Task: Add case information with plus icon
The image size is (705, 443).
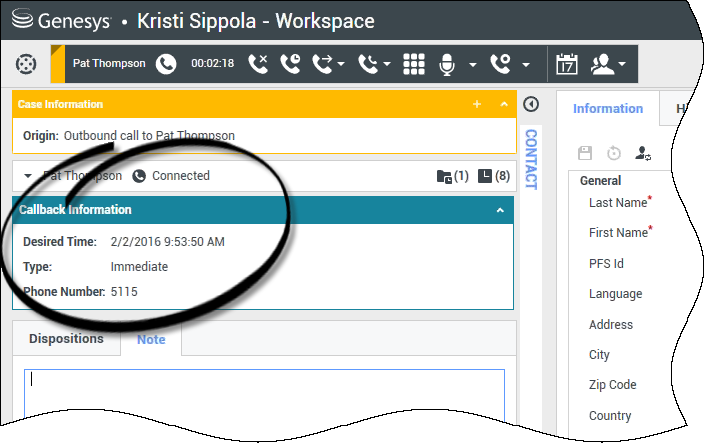Action: point(477,104)
